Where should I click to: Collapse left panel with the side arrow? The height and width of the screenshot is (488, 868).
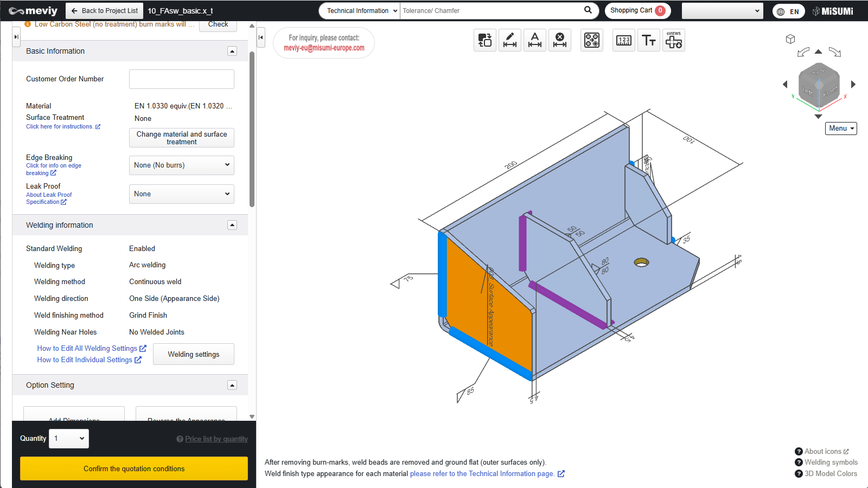16,37
